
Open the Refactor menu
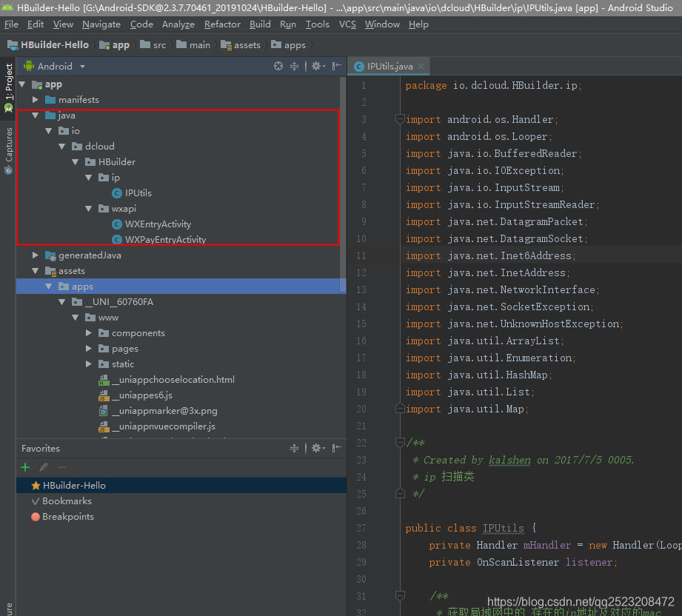pyautogui.click(x=222, y=24)
